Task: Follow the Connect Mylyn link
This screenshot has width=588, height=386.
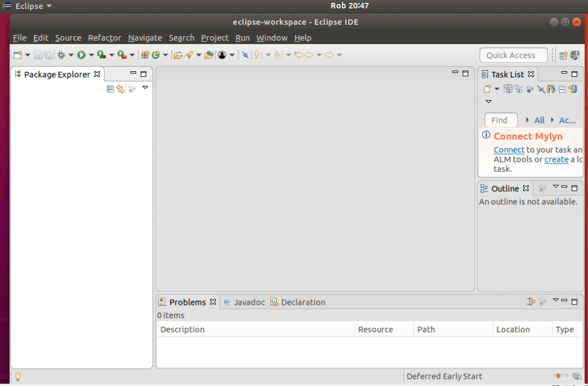Action: point(509,149)
